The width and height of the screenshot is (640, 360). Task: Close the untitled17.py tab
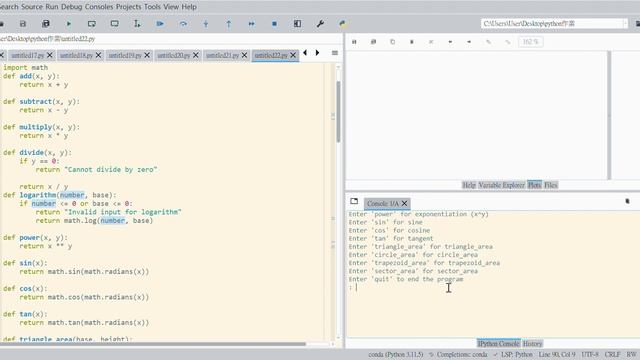[x=50, y=55]
